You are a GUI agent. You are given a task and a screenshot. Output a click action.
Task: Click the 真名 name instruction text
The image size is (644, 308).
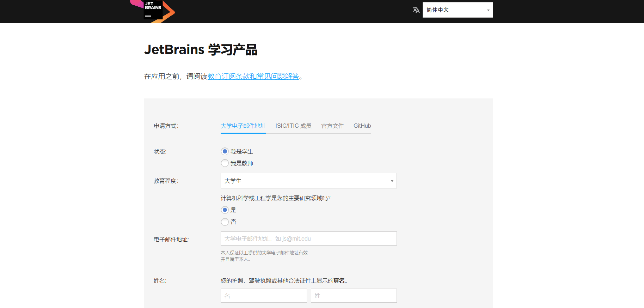tap(284, 281)
